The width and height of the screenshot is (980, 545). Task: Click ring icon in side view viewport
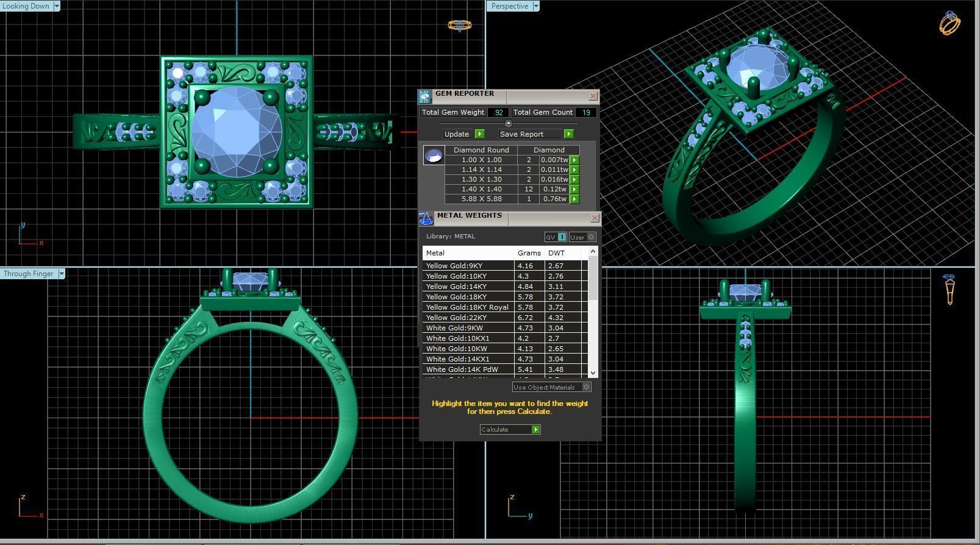pos(950,289)
